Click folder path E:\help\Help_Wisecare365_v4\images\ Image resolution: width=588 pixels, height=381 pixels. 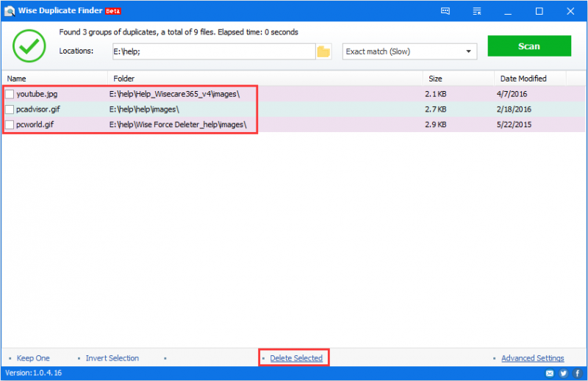(x=174, y=94)
